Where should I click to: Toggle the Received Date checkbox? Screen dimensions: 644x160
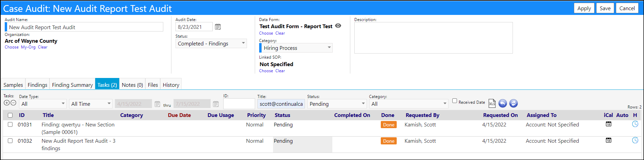455,101
